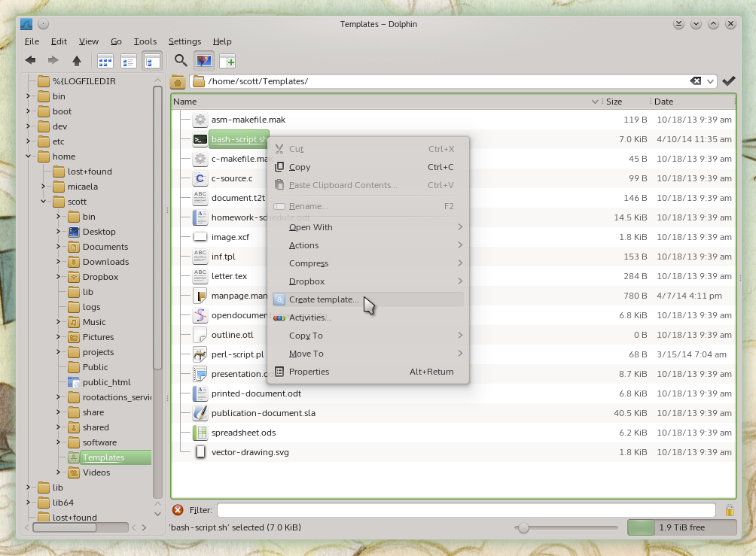This screenshot has height=556, width=756.
Task: Open the File menu
Action: pyautogui.click(x=32, y=41)
